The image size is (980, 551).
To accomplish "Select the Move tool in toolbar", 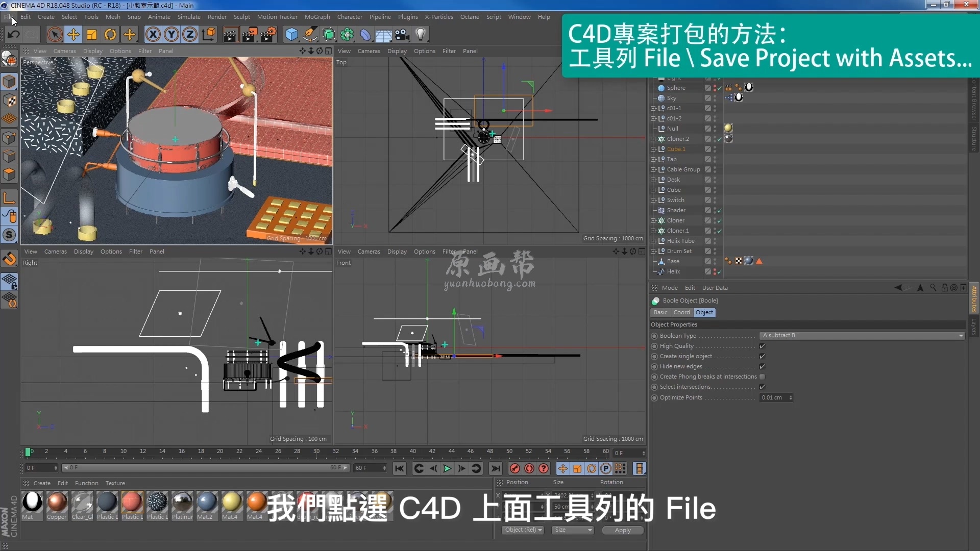I will coord(72,34).
